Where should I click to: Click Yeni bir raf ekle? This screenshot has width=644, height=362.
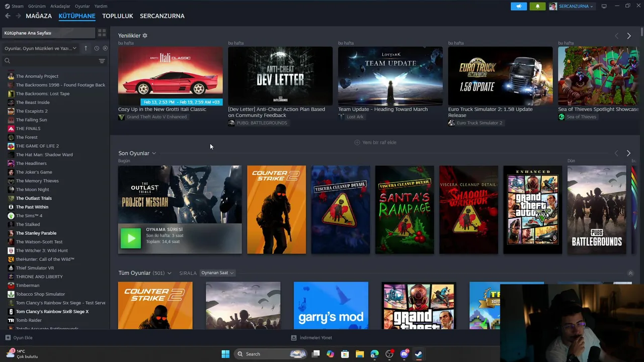[x=375, y=142]
